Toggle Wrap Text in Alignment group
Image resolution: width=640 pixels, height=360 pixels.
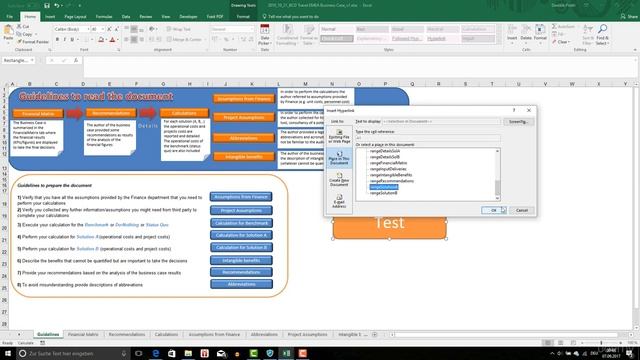click(x=178, y=29)
